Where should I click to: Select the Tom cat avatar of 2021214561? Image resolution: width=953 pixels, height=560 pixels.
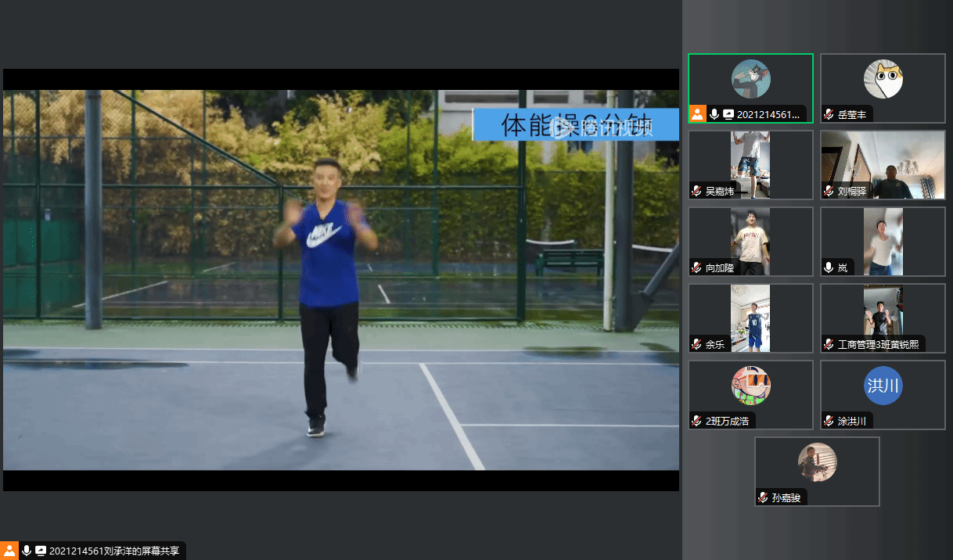[750, 79]
